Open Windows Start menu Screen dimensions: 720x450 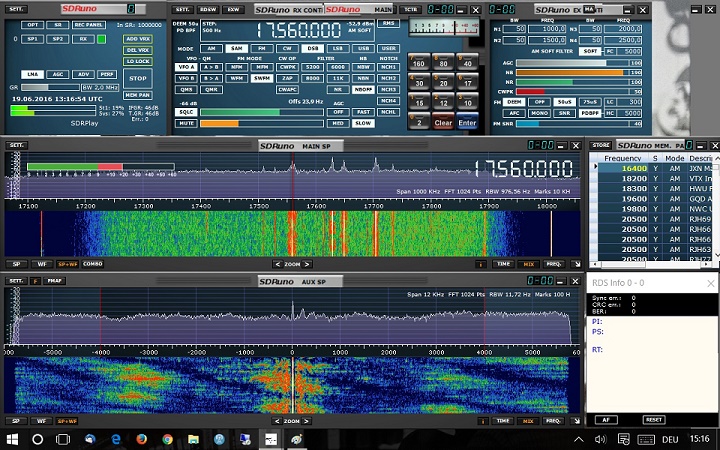[12, 439]
